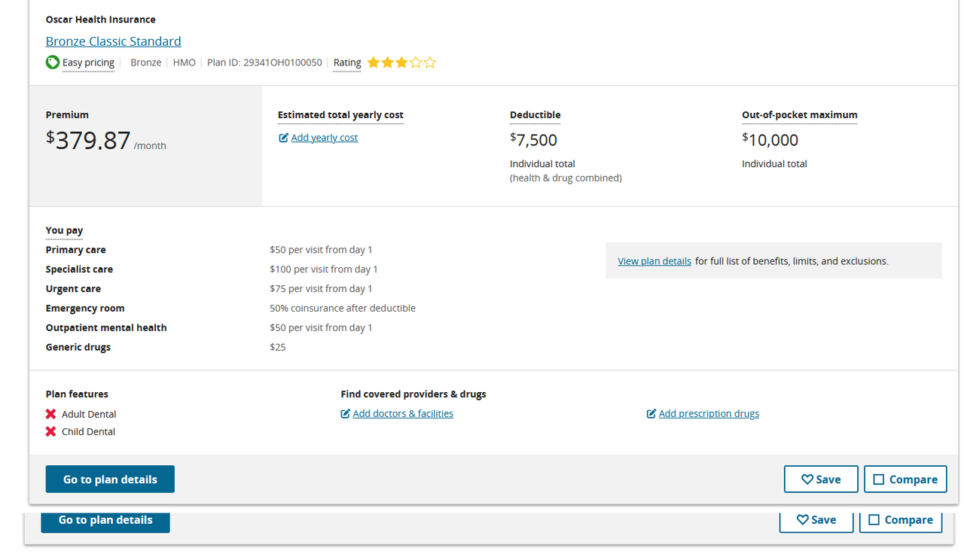Screen dimensions: 964x560
Task: Show the Out-of-pocket maximum definition
Action: 800,115
